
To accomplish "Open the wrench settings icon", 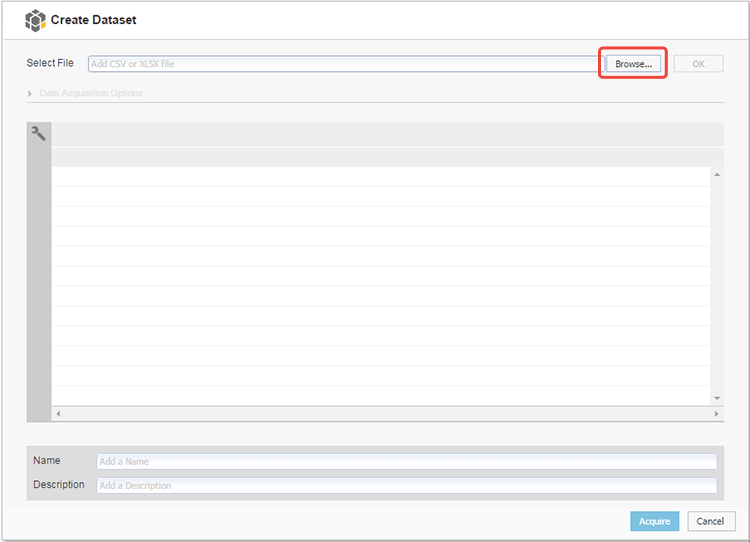I will pyautogui.click(x=38, y=133).
